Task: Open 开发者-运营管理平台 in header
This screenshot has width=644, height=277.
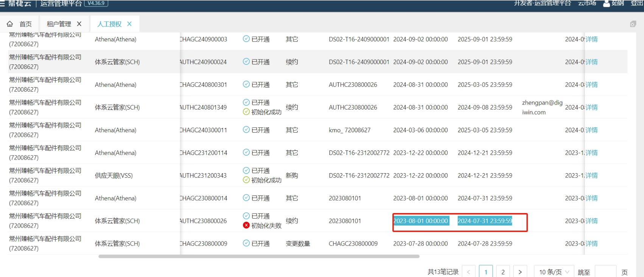Action: click(542, 3)
